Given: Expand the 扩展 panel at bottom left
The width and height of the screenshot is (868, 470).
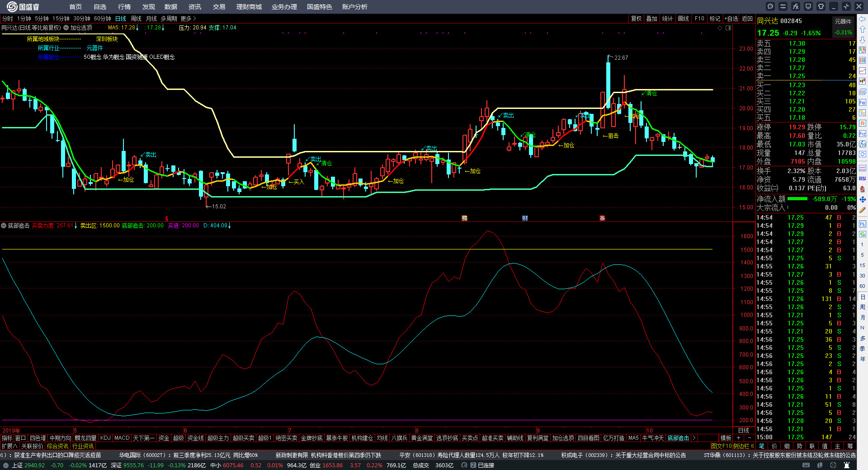Looking at the screenshot, I should coord(9,446).
